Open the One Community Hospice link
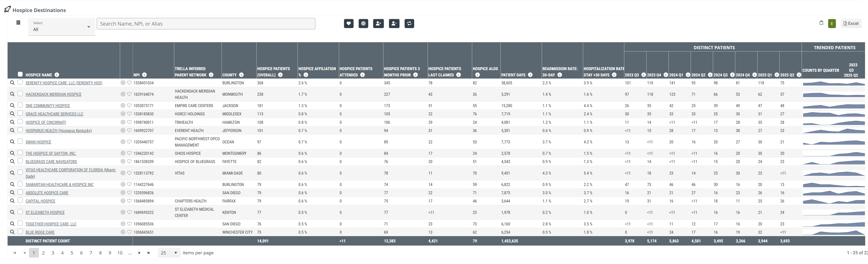Screen dimensions: 868x264 [48, 106]
